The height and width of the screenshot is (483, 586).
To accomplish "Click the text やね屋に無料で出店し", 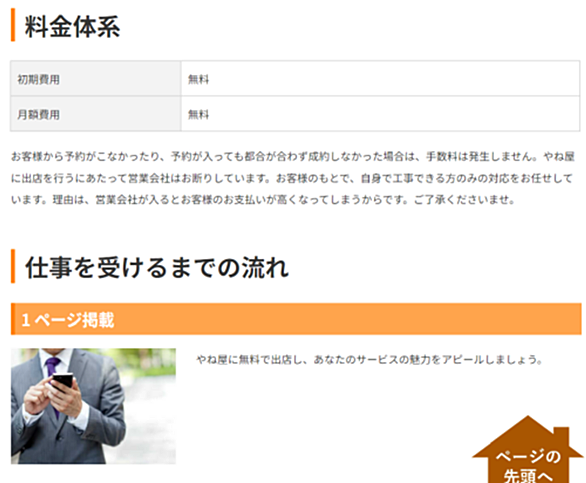I will click(x=249, y=360).
